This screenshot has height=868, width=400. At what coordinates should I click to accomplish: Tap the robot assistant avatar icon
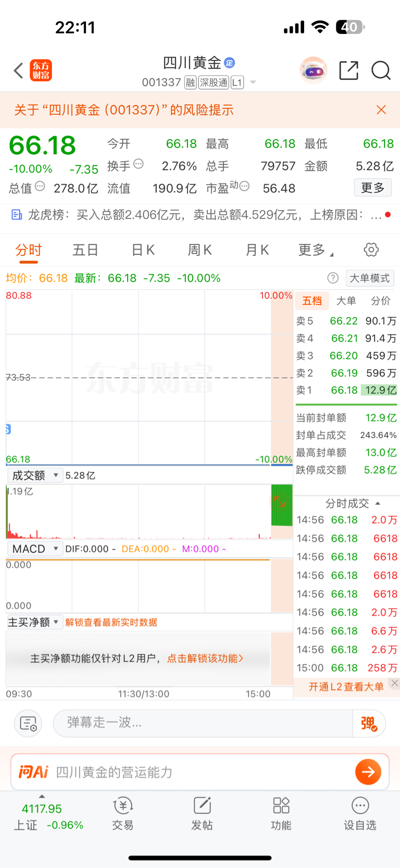(x=313, y=70)
